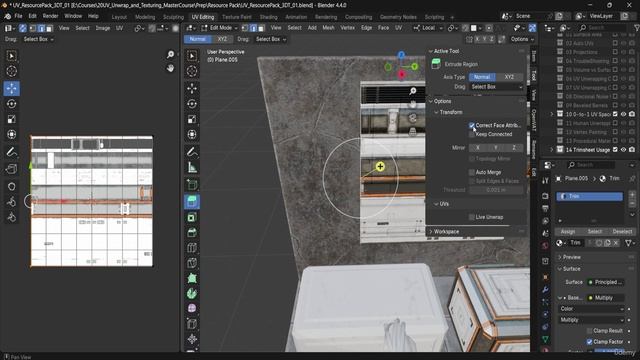Screen dimensions: 640x360
Task: Collapse the Surface panel
Action: click(x=571, y=269)
